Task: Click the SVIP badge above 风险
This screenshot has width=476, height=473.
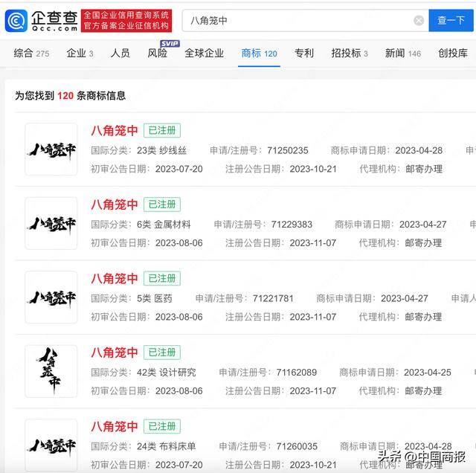Action: pyautogui.click(x=170, y=44)
